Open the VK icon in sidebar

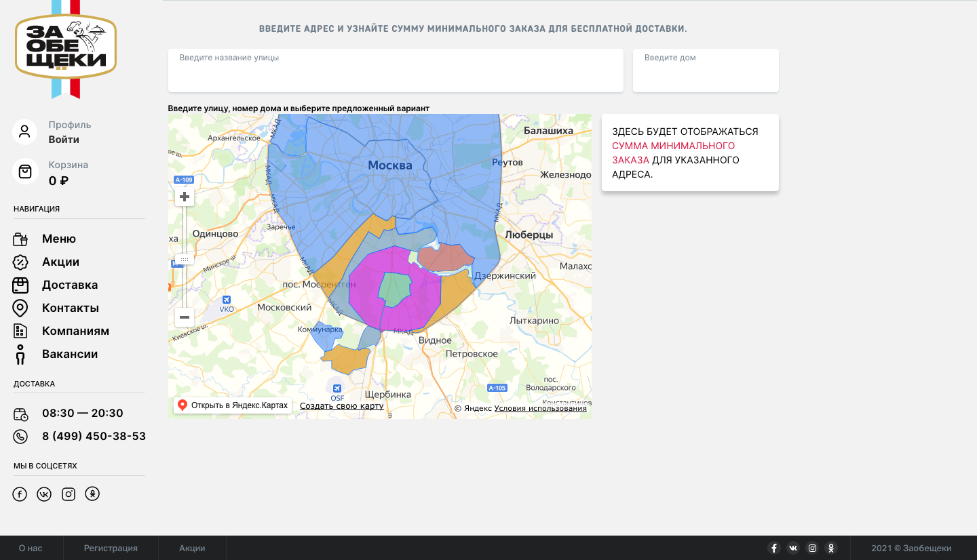coord(44,494)
